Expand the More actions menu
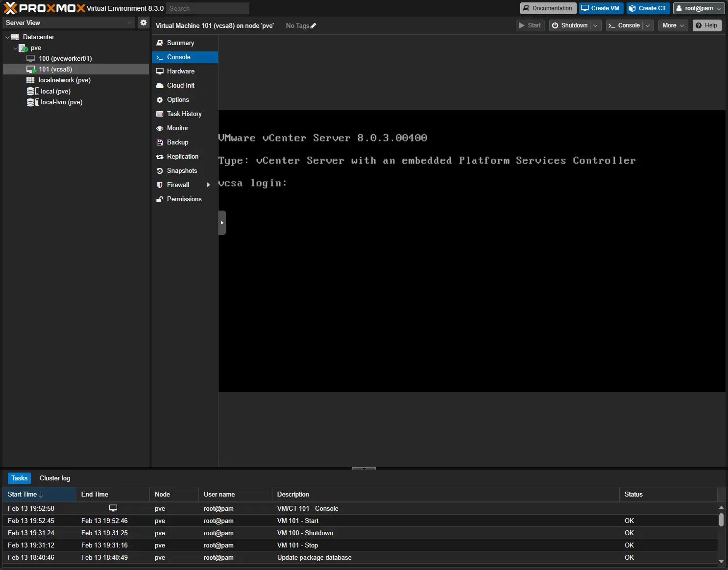 pos(673,25)
